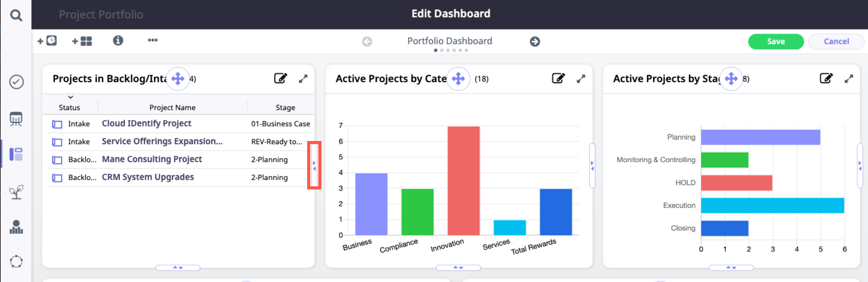Click the search magnifier icon
This screenshot has height=282, width=868.
tap(16, 15)
